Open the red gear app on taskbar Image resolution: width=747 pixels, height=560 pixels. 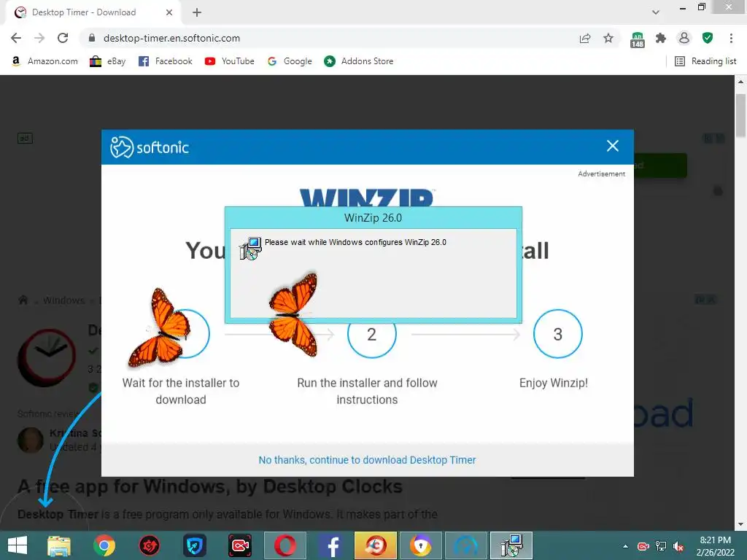149,545
